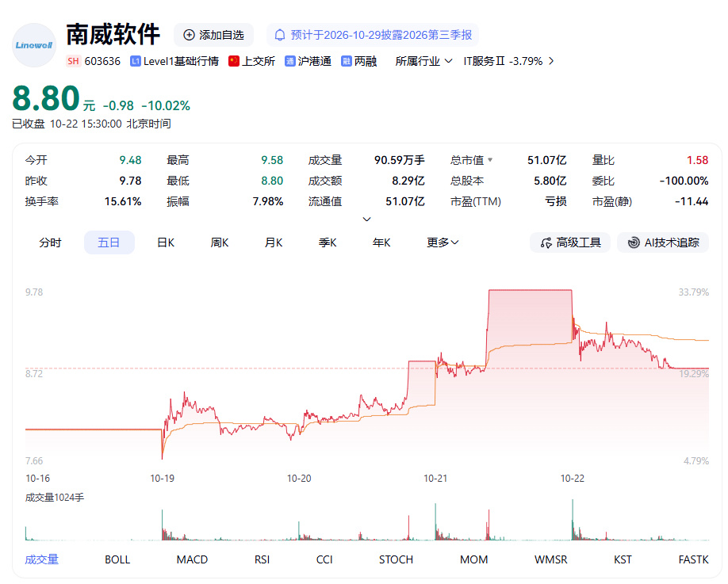Click the 总股本 value 5.80亿
This screenshot has width=728, height=584.
550,181
